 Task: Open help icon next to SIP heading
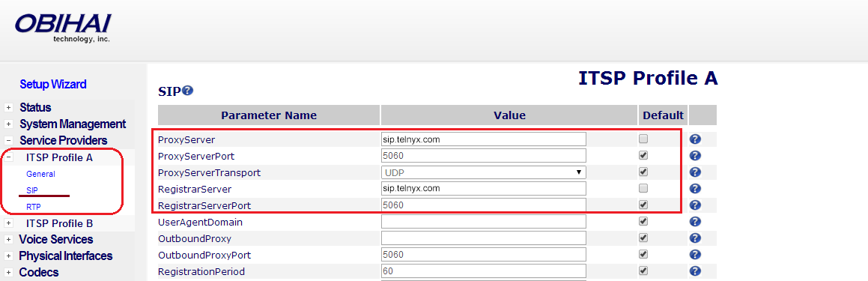[x=188, y=91]
